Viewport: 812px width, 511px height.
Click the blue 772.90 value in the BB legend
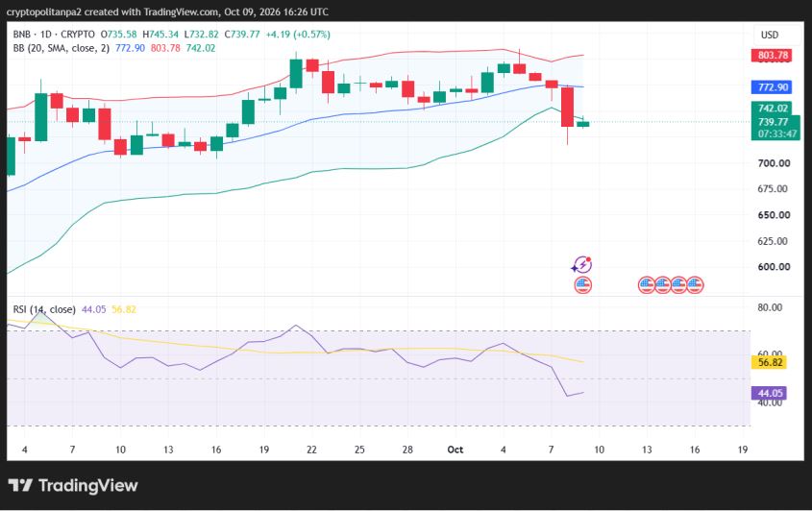(x=130, y=48)
